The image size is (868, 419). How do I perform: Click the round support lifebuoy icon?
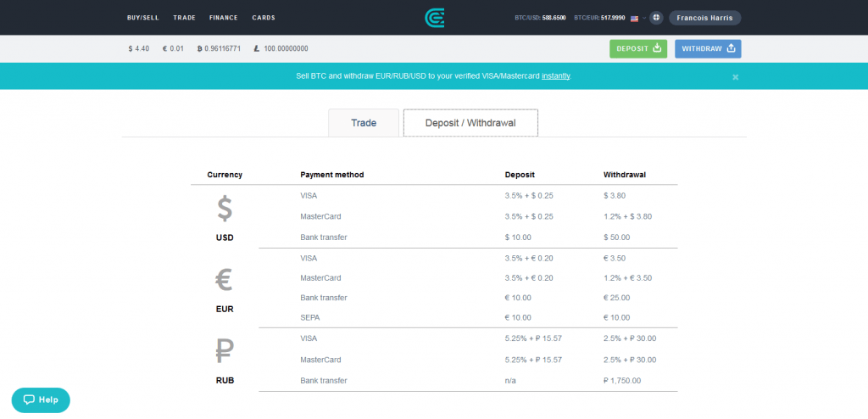coord(656,18)
